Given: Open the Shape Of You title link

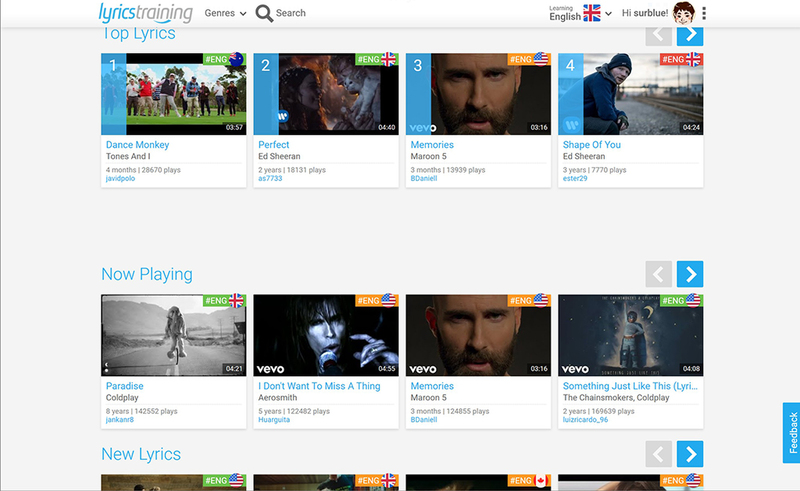Looking at the screenshot, I should point(592,144).
